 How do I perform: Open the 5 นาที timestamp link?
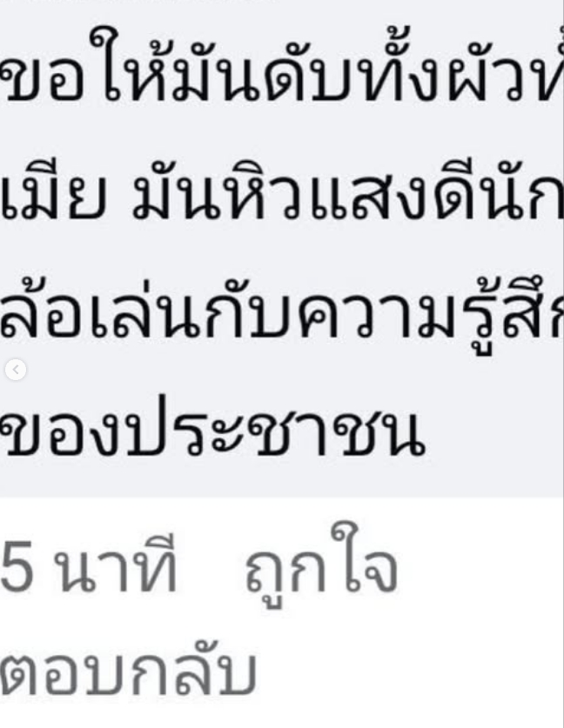pos(89,566)
